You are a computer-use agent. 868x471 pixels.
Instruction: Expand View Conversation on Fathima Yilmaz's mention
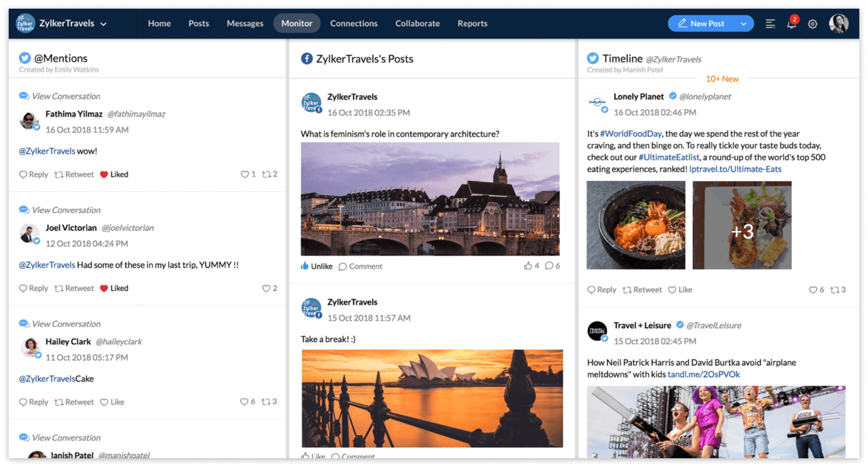(x=64, y=96)
